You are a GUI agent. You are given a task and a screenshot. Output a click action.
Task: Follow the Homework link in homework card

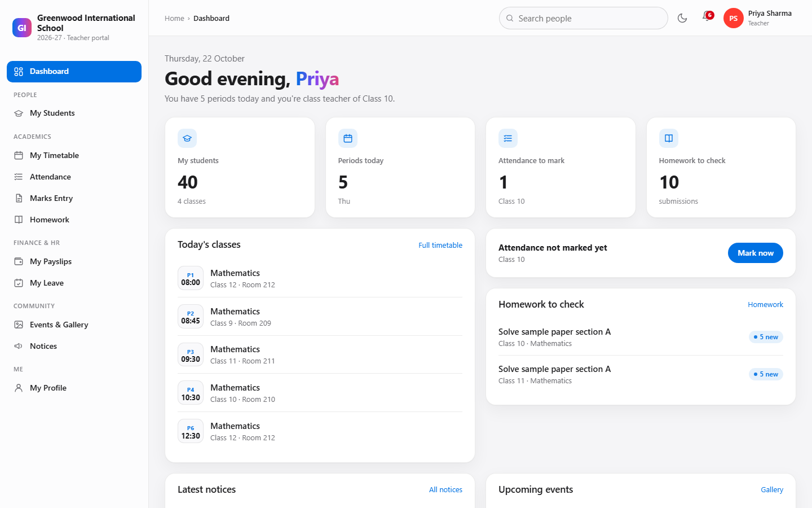pyautogui.click(x=765, y=304)
